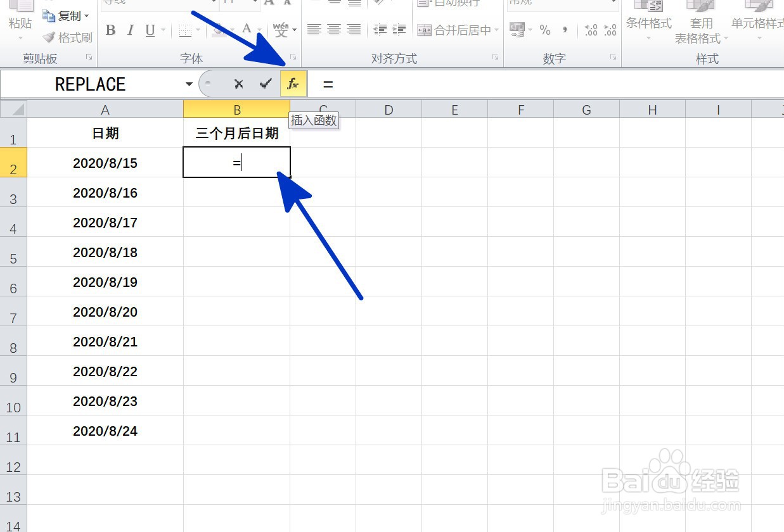Click the accounting number format icon
This screenshot has height=532, width=784.
coord(517,30)
